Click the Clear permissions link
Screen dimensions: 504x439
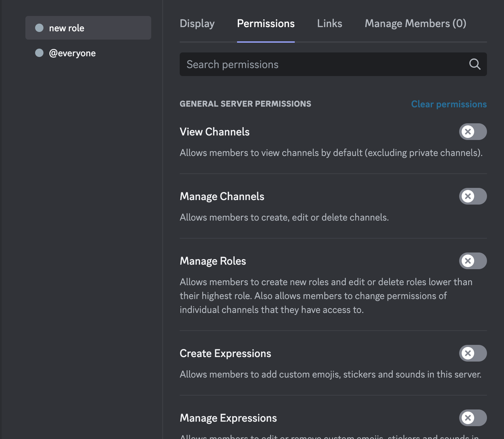click(x=449, y=104)
